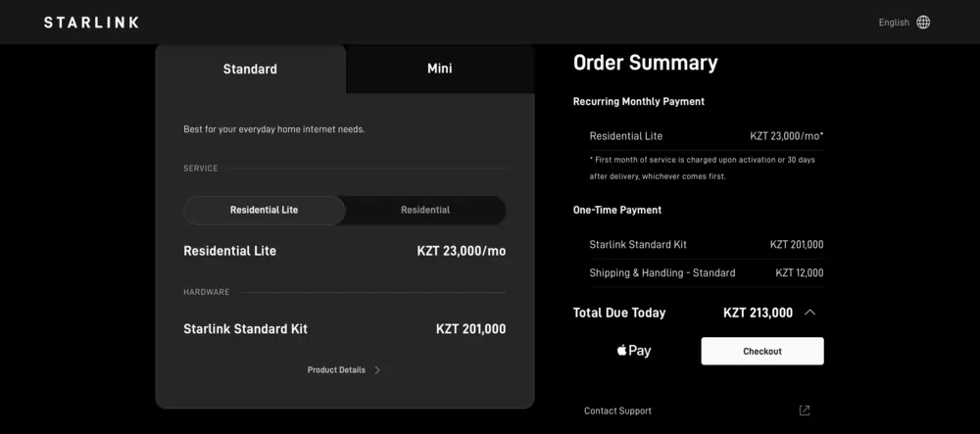Click the Order Summary heading
Image resolution: width=980 pixels, height=434 pixels.
coord(645,63)
